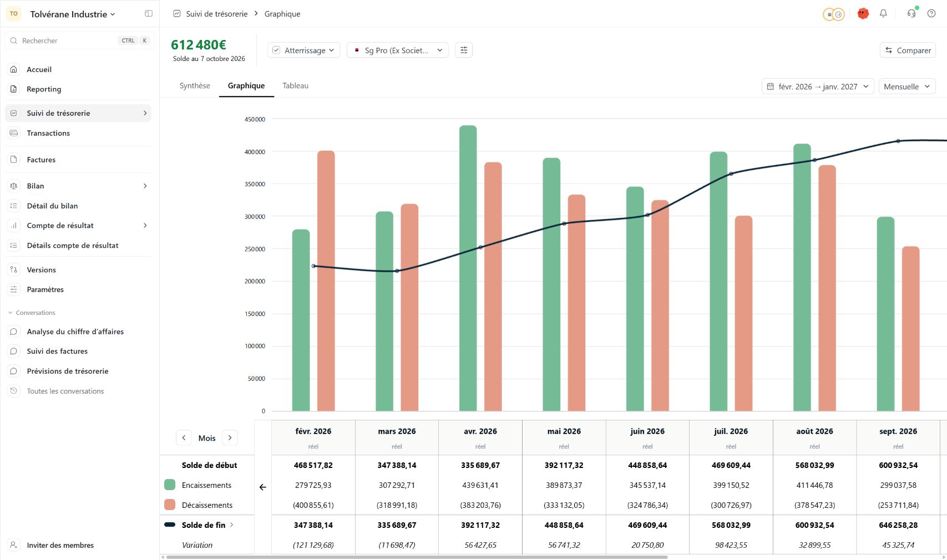Click the Suivi de trésorerie breadcrumb link
Viewport: 947px width, 560px height.
(x=217, y=14)
